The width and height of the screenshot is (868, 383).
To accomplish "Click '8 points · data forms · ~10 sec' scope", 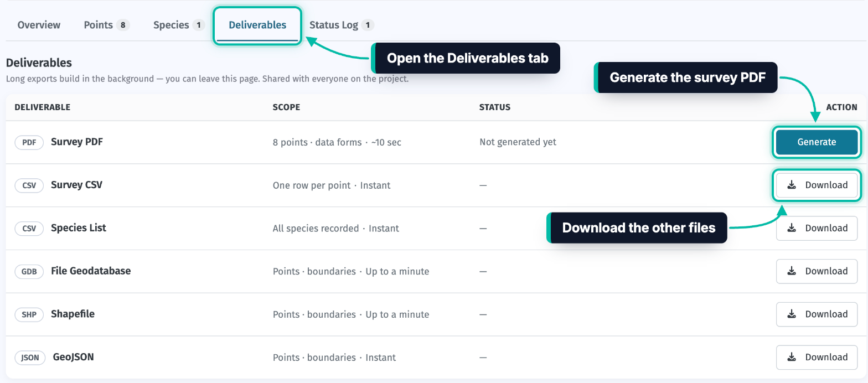I will pyautogui.click(x=337, y=142).
